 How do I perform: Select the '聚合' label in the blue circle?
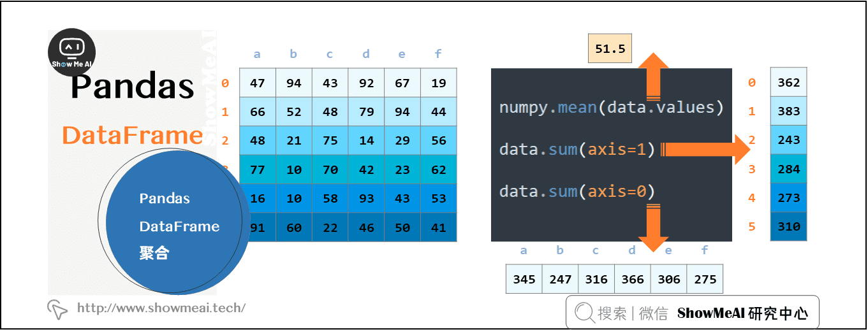click(x=154, y=253)
